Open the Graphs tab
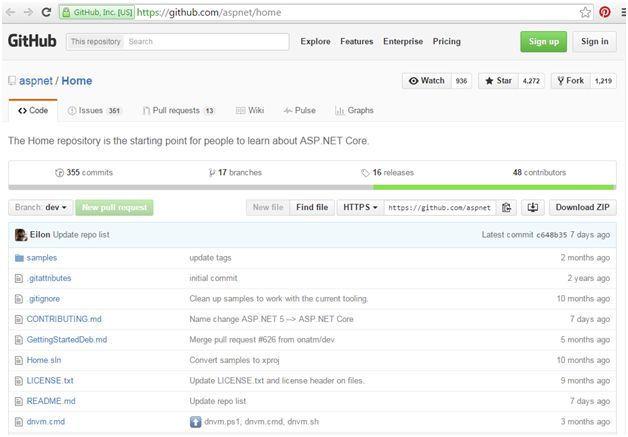The height and width of the screenshot is (437, 628). click(354, 111)
